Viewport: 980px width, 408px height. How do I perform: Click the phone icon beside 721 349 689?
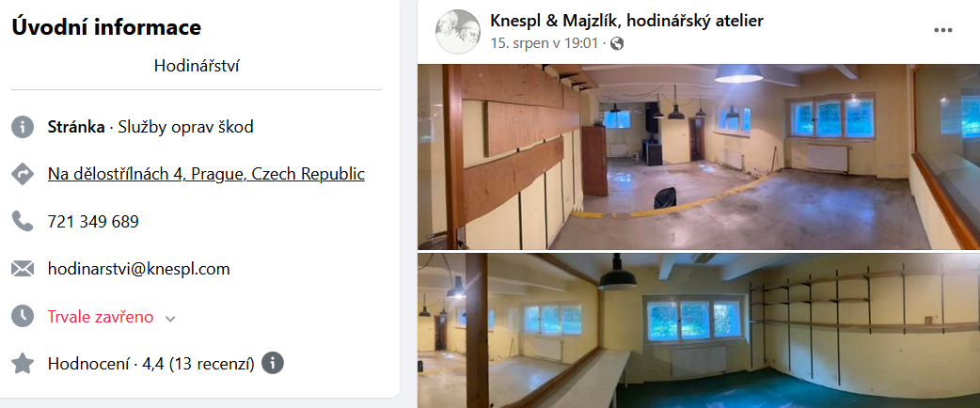click(x=23, y=221)
